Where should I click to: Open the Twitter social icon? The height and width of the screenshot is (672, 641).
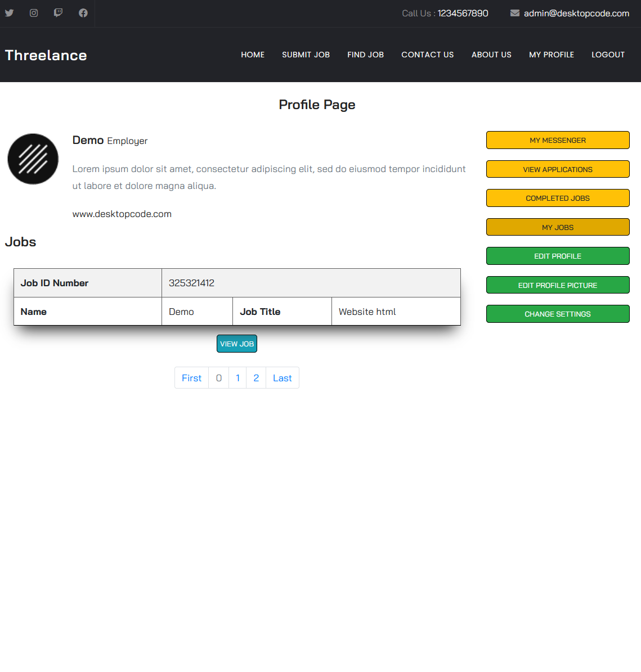click(x=10, y=13)
